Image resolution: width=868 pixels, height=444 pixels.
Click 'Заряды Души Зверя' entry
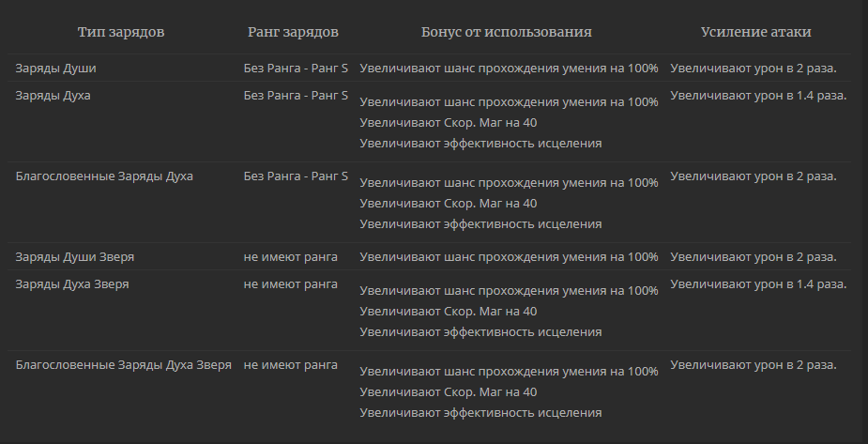point(75,257)
